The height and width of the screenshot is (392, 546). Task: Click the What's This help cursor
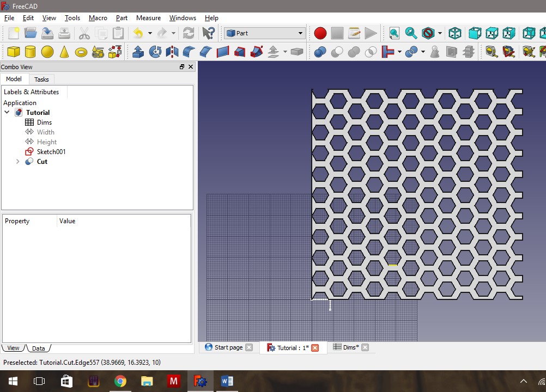208,33
